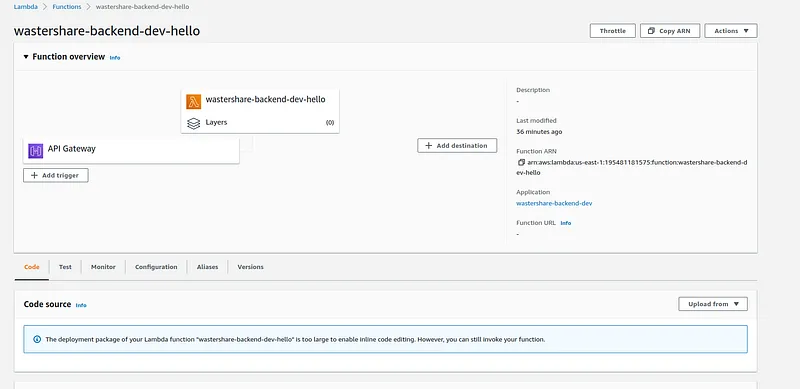Open the Monitor tab
The image size is (800, 389).
103,267
